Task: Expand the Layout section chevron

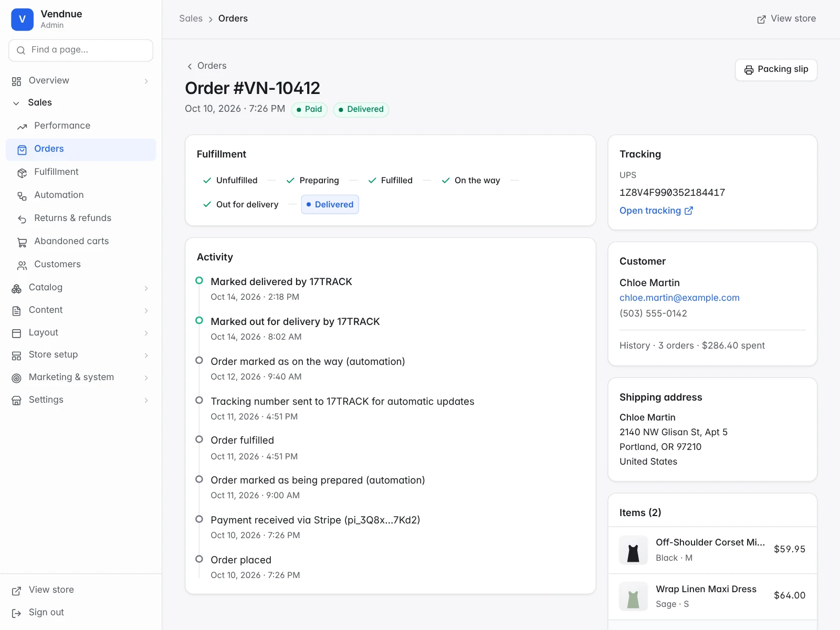Action: pyautogui.click(x=146, y=333)
